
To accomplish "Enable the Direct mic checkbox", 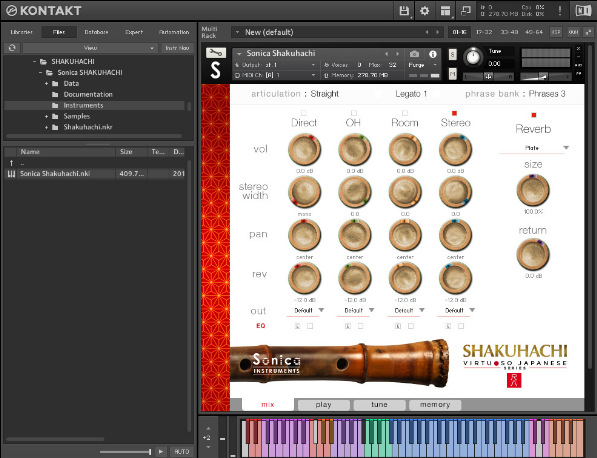I will [304, 113].
